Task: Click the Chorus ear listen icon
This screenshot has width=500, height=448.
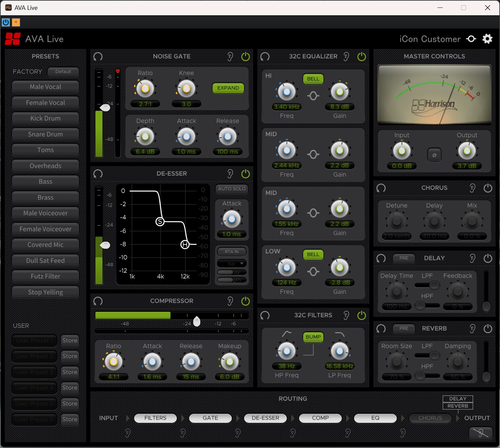Action: [473, 188]
